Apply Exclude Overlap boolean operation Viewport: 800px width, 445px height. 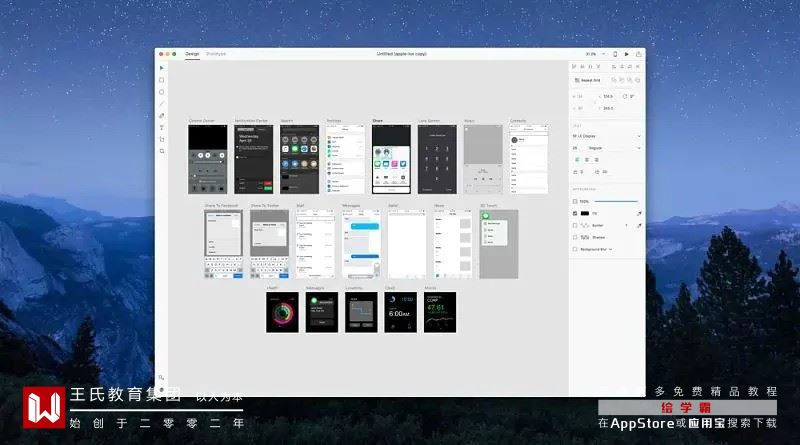pyautogui.click(x=637, y=80)
